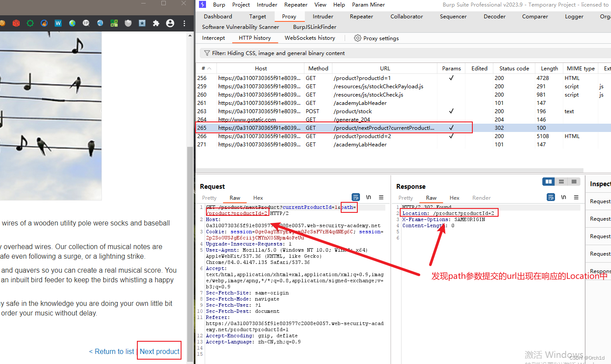
Task: Sort history by Length column header
Action: [549, 68]
